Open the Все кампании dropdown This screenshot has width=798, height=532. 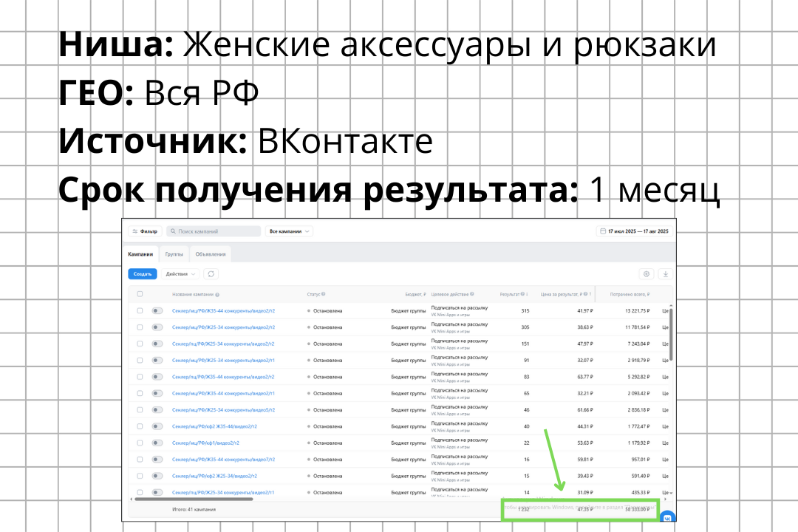click(289, 231)
